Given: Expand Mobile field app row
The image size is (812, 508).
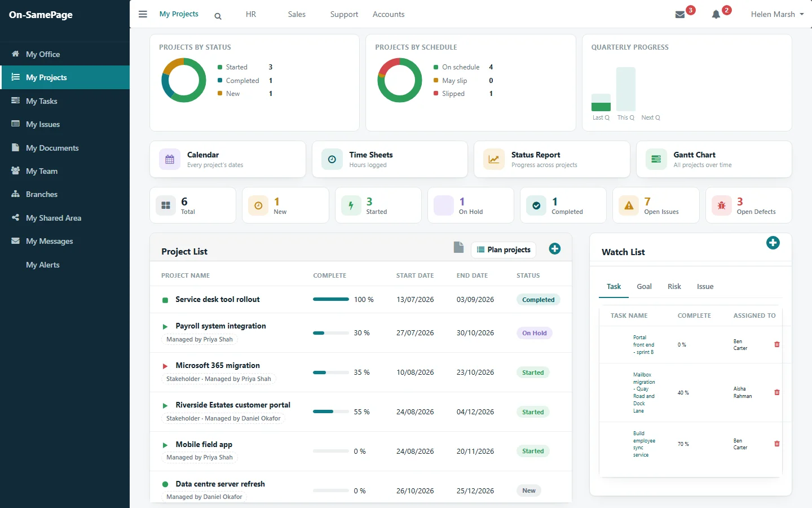Looking at the screenshot, I should [165, 445].
